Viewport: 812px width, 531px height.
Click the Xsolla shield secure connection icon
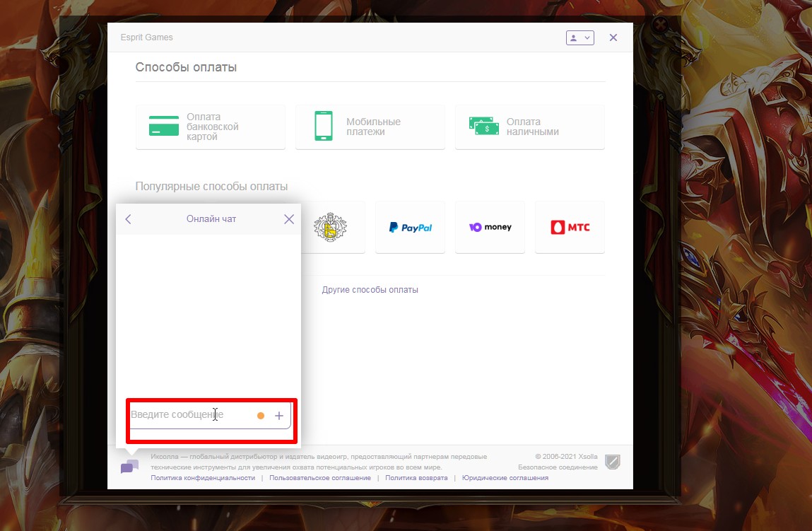pos(613,462)
